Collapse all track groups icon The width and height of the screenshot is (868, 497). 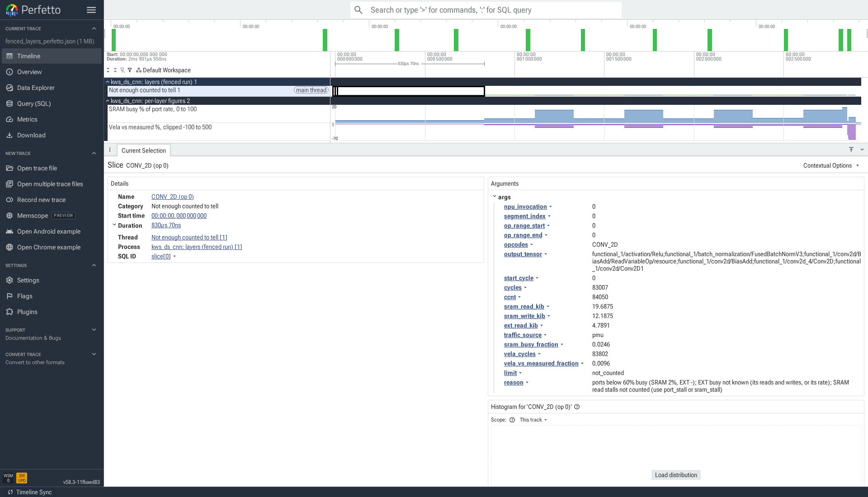point(115,70)
